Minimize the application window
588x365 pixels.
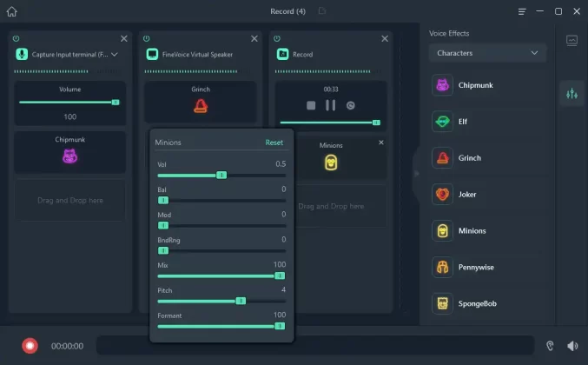coord(539,11)
